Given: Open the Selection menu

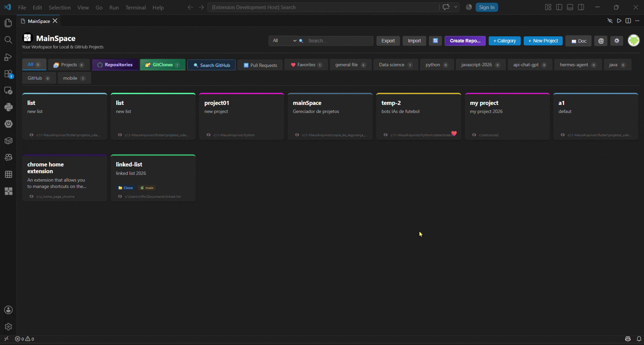Looking at the screenshot, I should (59, 8).
